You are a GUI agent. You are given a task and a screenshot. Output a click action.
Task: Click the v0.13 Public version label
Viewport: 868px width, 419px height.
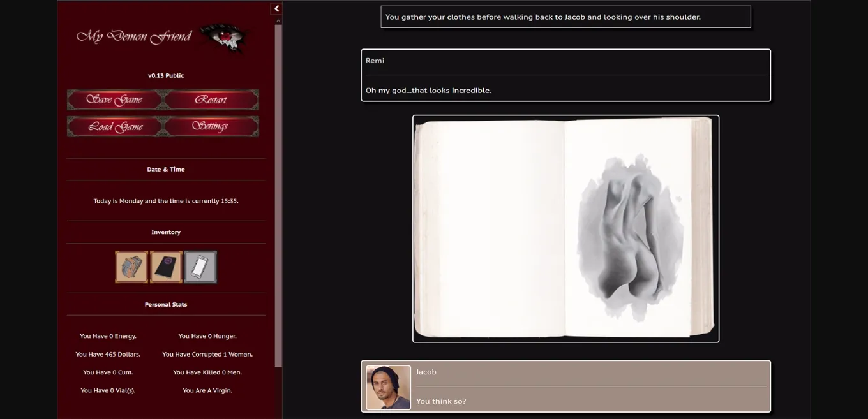click(165, 75)
